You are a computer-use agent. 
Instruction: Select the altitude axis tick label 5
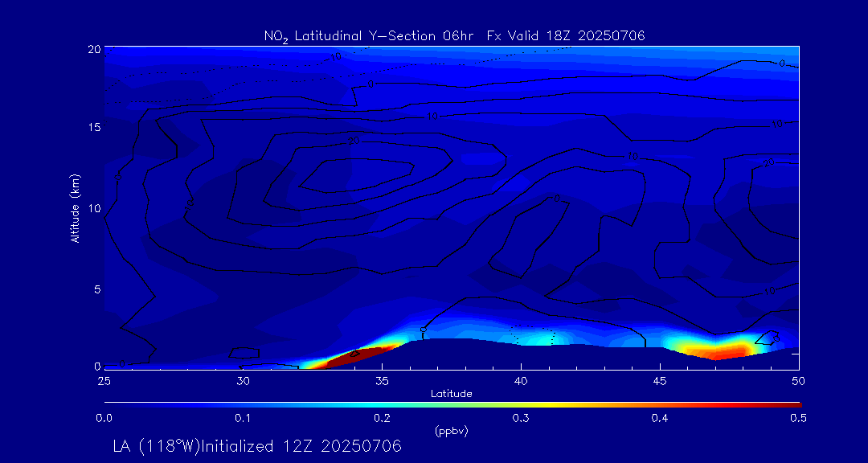tap(97, 289)
